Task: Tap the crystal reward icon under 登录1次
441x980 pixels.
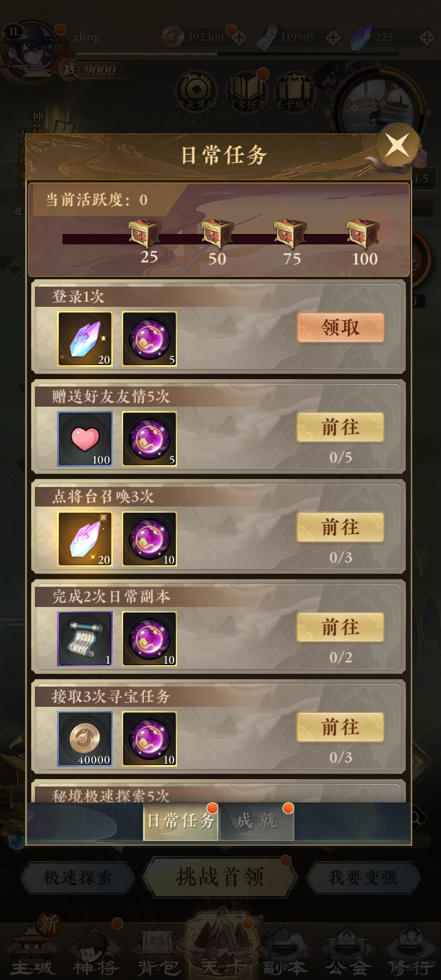Action: (x=85, y=339)
